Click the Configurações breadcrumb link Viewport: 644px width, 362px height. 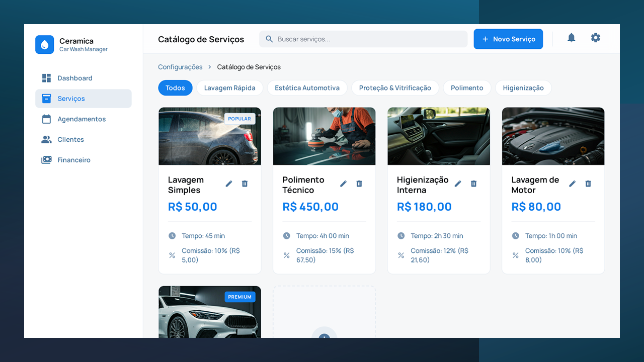coord(180,67)
